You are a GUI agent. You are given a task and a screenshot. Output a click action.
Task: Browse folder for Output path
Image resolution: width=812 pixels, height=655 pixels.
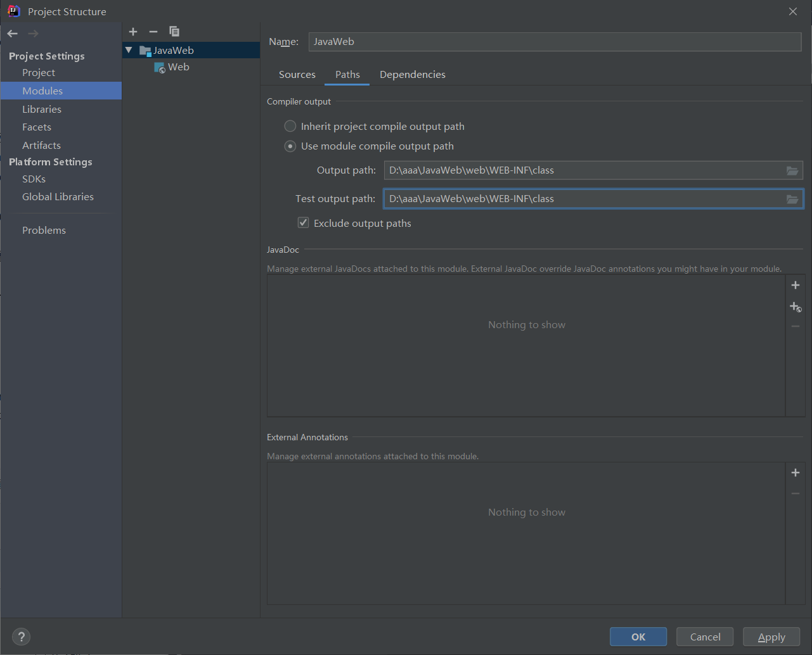click(792, 170)
